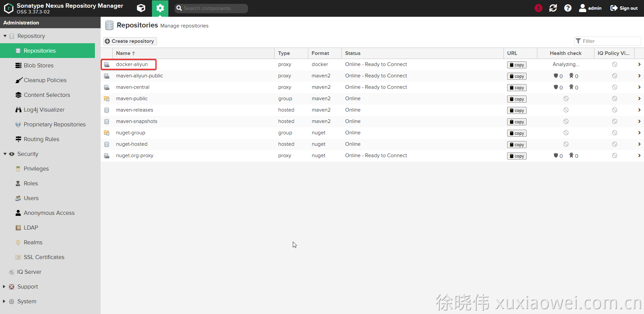
Task: Open nuget-hosted row details chevron
Action: point(639,144)
